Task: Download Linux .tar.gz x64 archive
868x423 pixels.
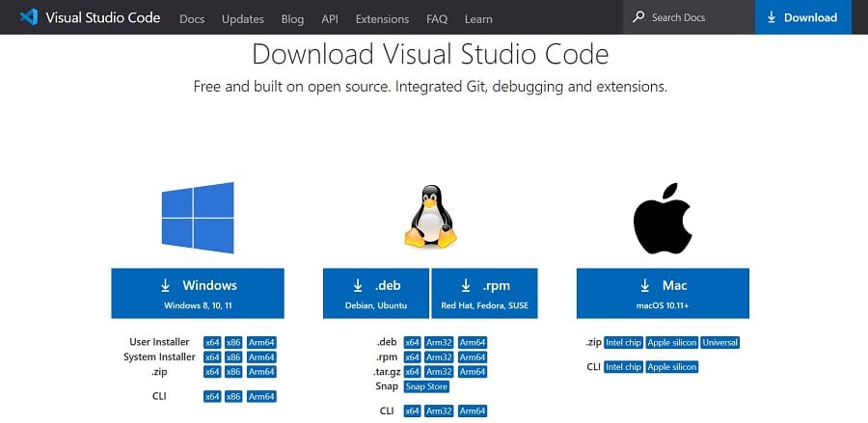Action: click(413, 372)
